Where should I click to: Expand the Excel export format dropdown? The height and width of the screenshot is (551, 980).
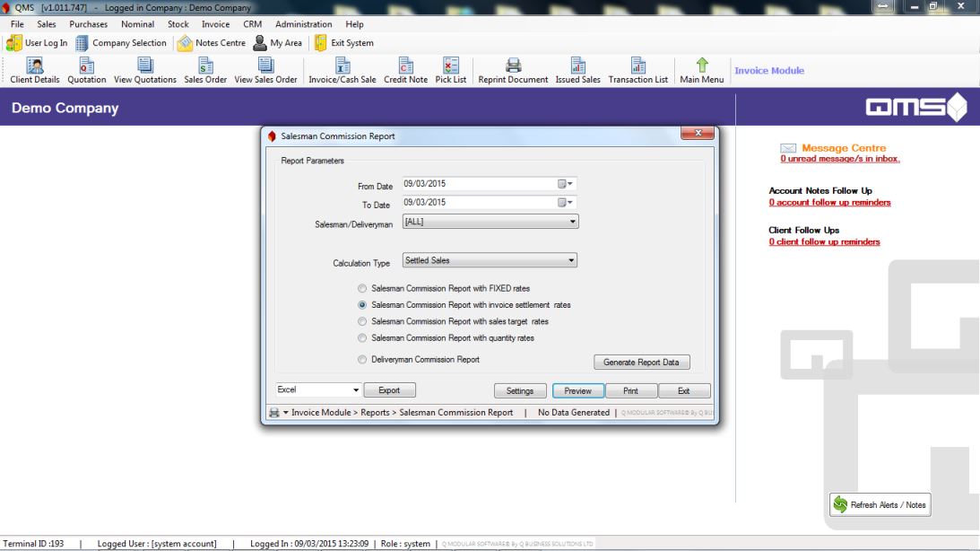[356, 390]
